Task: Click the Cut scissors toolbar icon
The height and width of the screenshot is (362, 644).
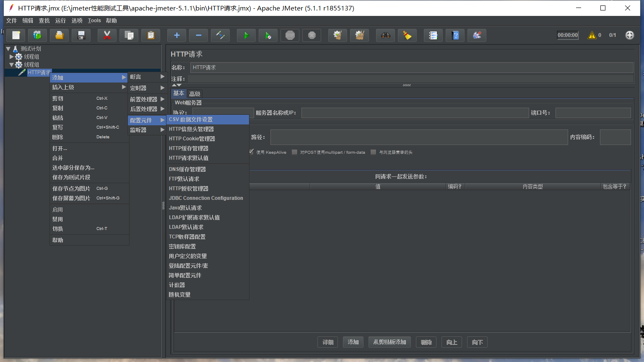Action: 107,35
